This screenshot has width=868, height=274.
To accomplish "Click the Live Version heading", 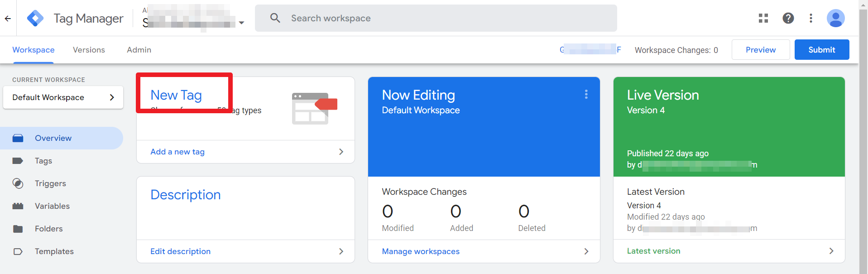I will 663,95.
